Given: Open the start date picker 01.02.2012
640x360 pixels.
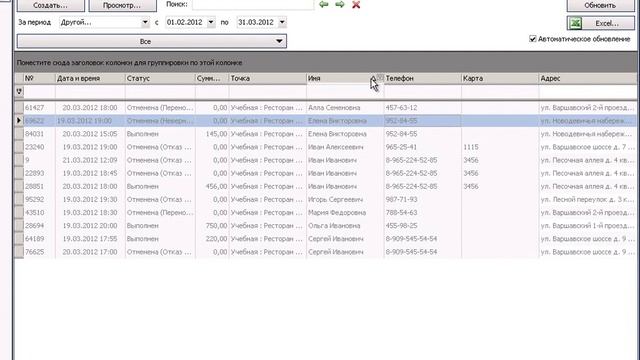Looking at the screenshot, I should click(x=211, y=22).
